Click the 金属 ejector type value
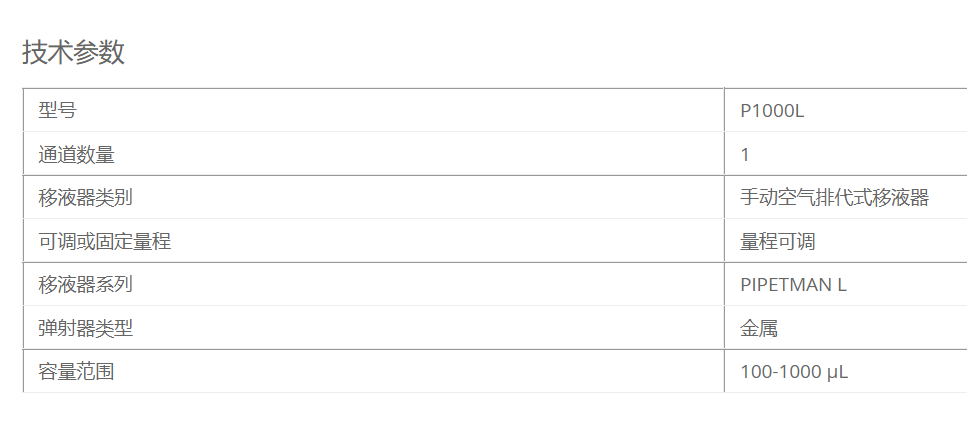This screenshot has height=431, width=967. (x=759, y=328)
